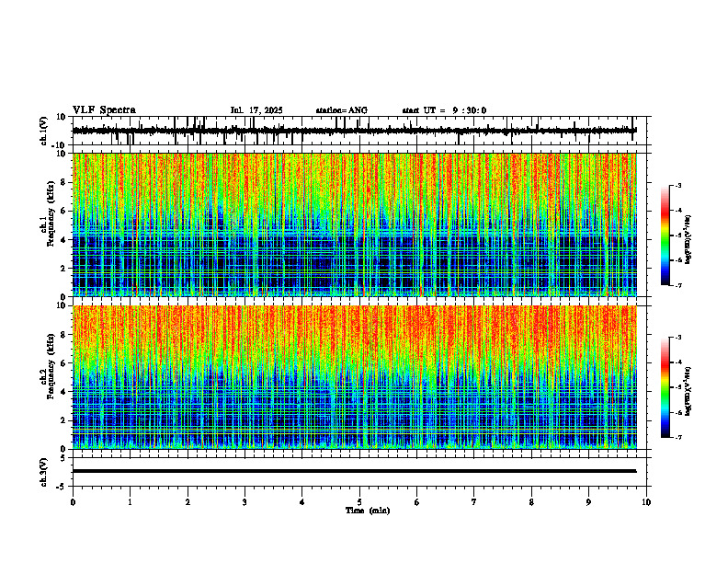Click the ch.2 colorbar log(PSD) label

(688, 391)
